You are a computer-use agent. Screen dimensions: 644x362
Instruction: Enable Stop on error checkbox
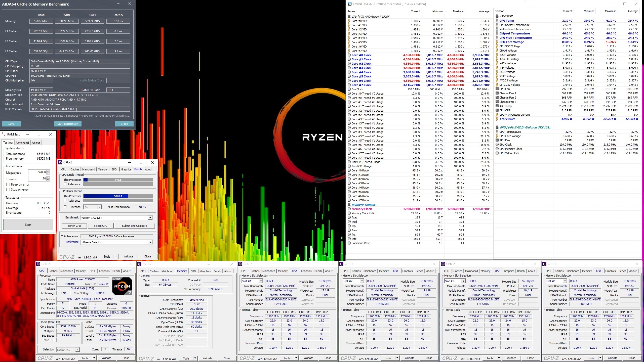tap(8, 190)
